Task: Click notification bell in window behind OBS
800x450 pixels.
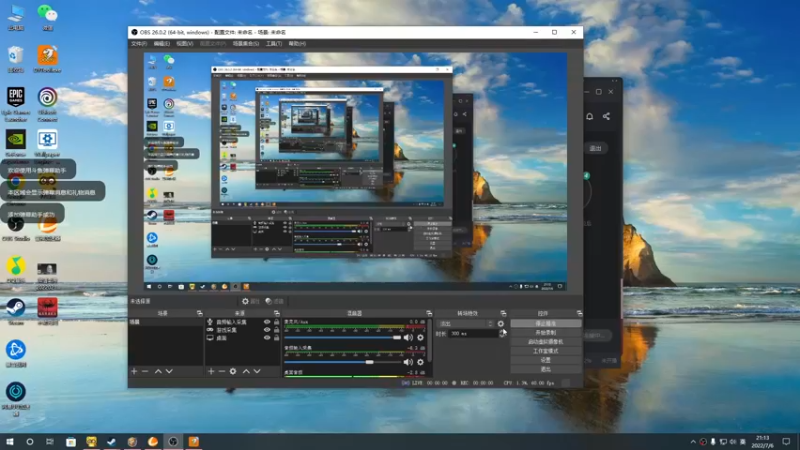Action: pyautogui.click(x=589, y=116)
